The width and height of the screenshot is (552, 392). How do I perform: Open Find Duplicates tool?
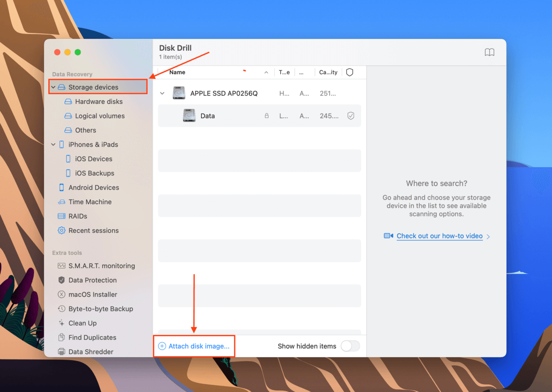tap(92, 337)
